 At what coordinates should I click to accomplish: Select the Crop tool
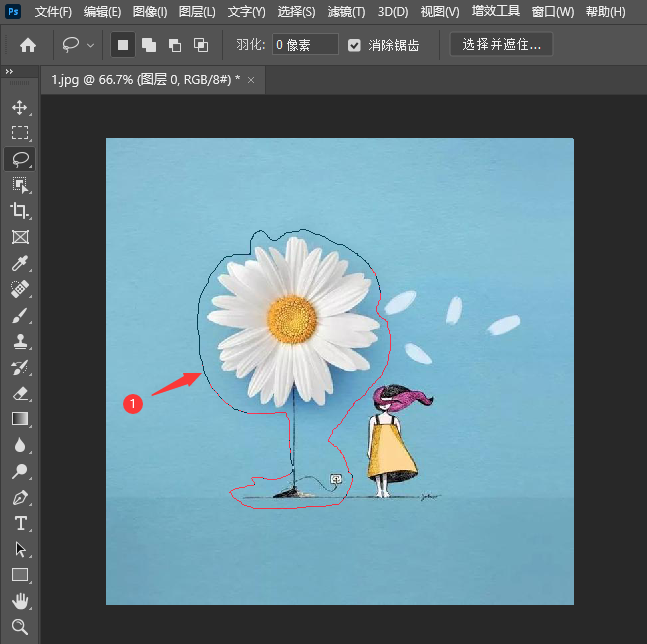19,211
